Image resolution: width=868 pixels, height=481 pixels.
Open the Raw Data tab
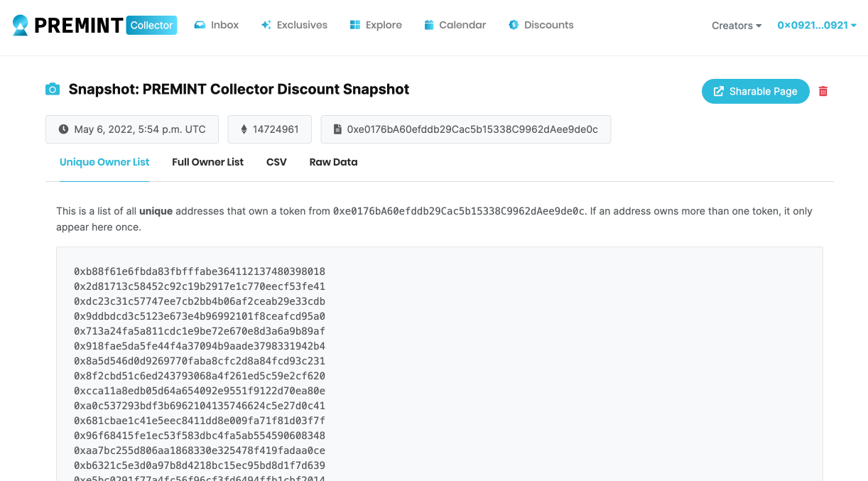(x=333, y=162)
